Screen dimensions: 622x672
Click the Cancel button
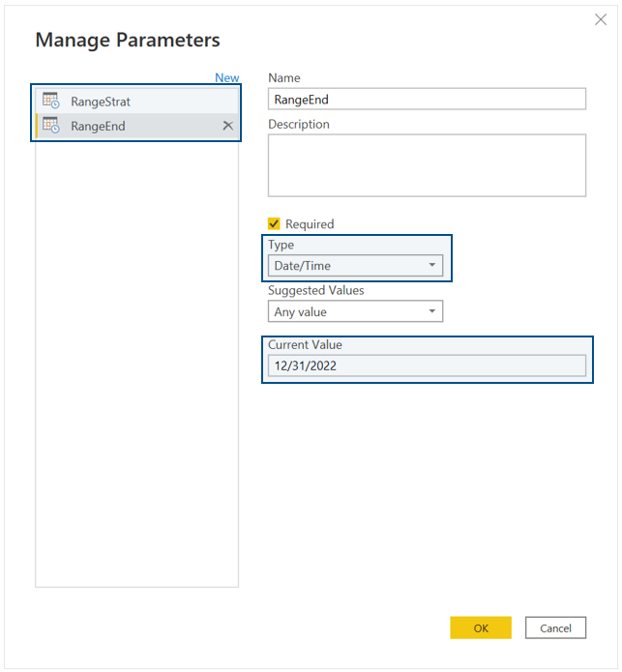(x=555, y=628)
